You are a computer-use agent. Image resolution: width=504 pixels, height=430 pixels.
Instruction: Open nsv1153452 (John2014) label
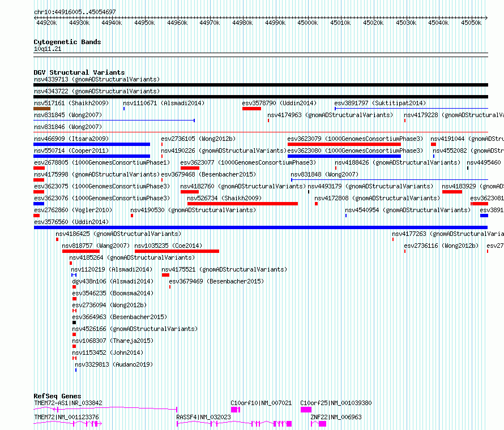[x=108, y=352]
